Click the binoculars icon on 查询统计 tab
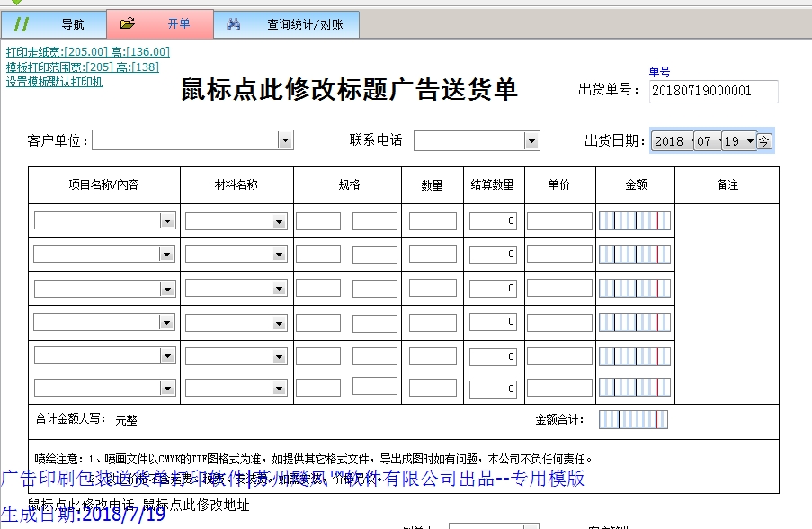Viewport: 812px width, 529px height. tap(233, 24)
